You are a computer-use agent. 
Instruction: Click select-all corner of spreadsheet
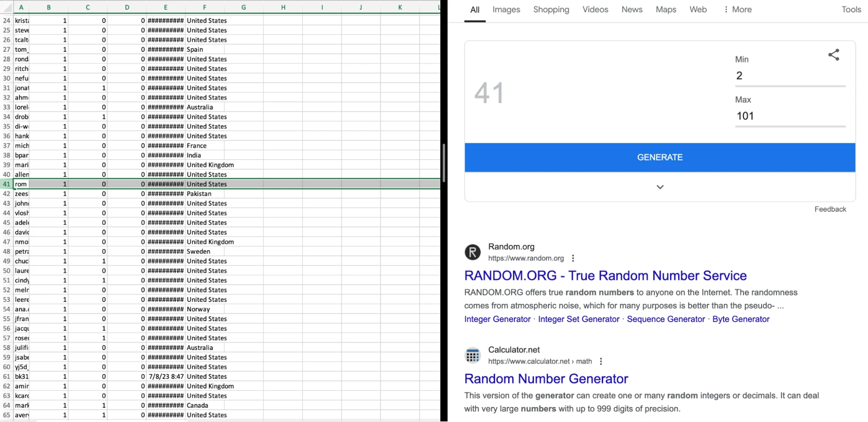[x=7, y=7]
